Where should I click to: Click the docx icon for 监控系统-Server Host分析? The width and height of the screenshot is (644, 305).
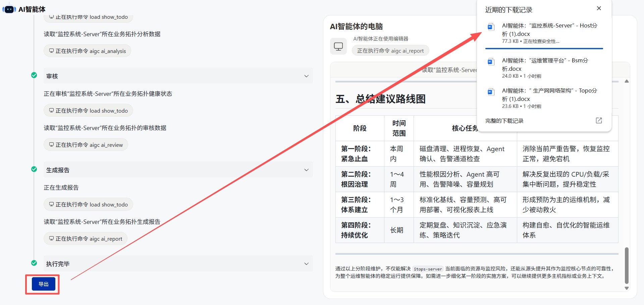click(x=491, y=27)
